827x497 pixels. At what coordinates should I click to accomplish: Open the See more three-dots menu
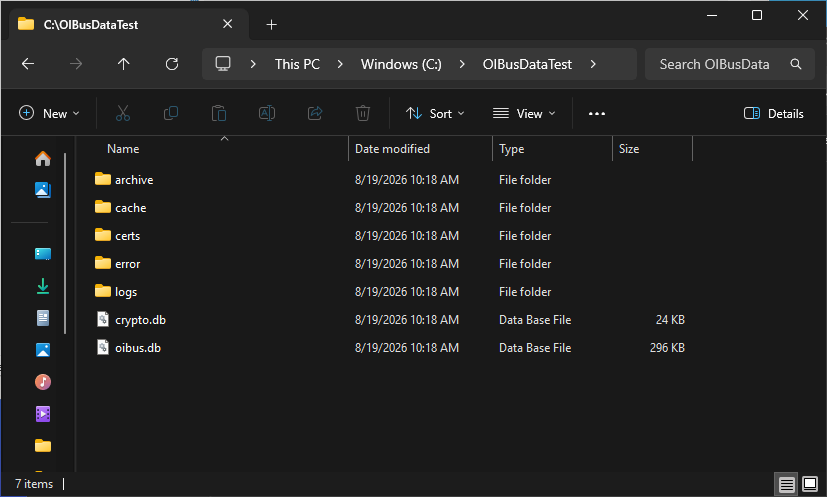click(597, 113)
